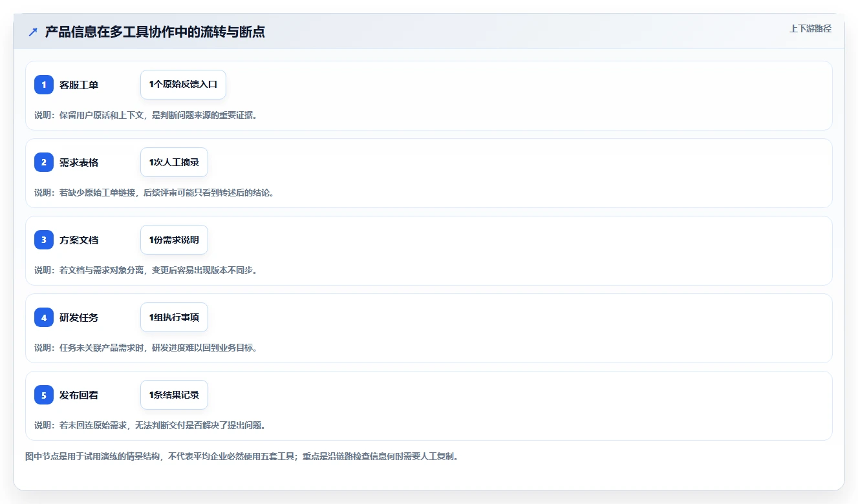Click the 上下游路径 label in header

pyautogui.click(x=810, y=28)
